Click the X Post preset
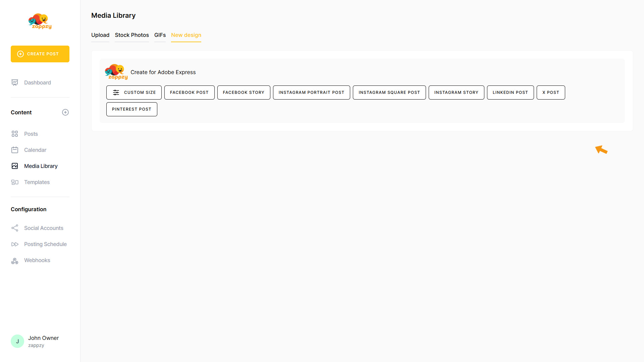644x362 pixels. click(550, 93)
